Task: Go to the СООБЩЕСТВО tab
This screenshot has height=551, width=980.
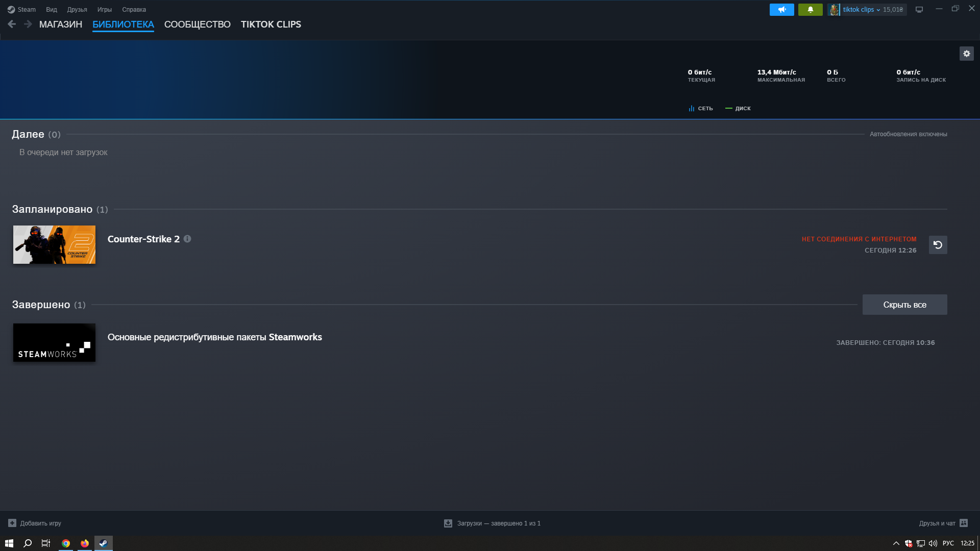Action: (x=198, y=24)
